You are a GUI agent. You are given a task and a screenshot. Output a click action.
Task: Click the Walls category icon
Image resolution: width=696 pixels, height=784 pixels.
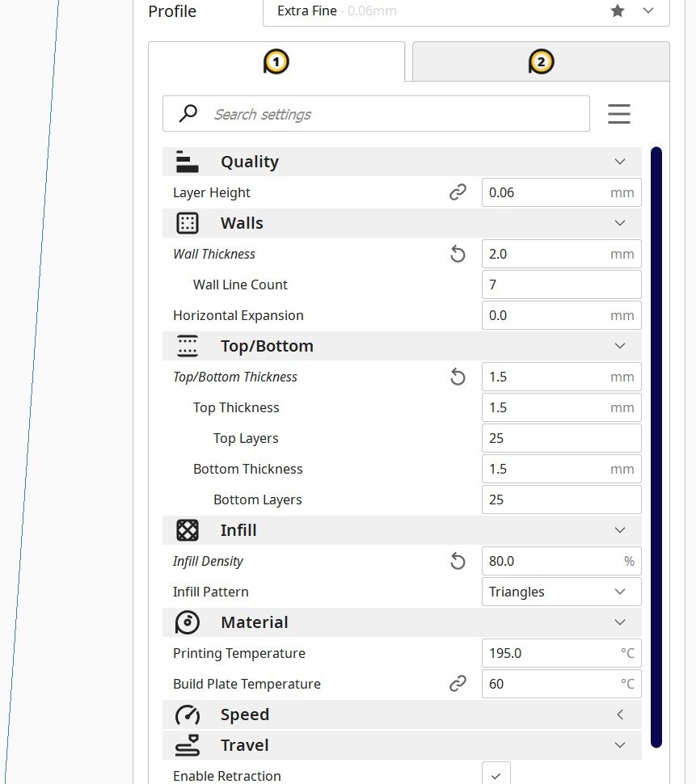click(x=188, y=223)
